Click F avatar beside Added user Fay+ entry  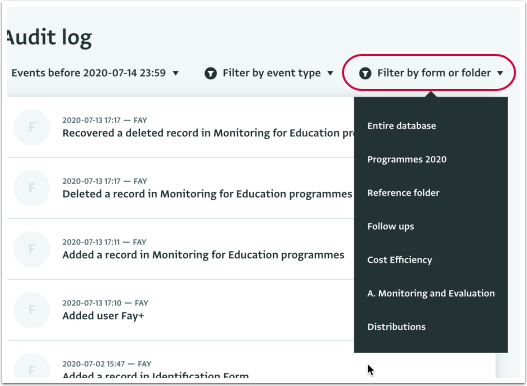click(x=32, y=310)
